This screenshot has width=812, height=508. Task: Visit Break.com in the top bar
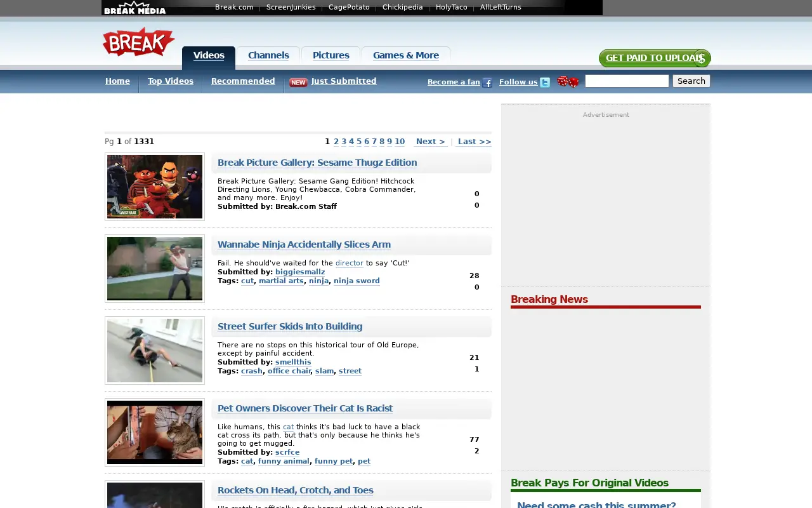click(x=234, y=8)
